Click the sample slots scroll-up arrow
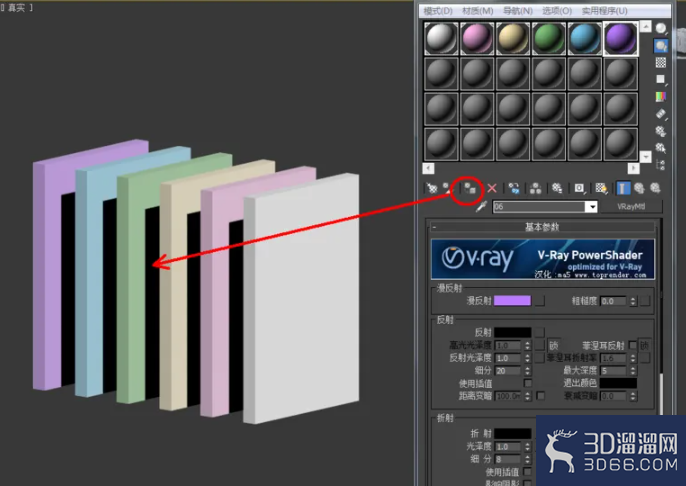Screen dimensions: 686x486 click(x=646, y=26)
